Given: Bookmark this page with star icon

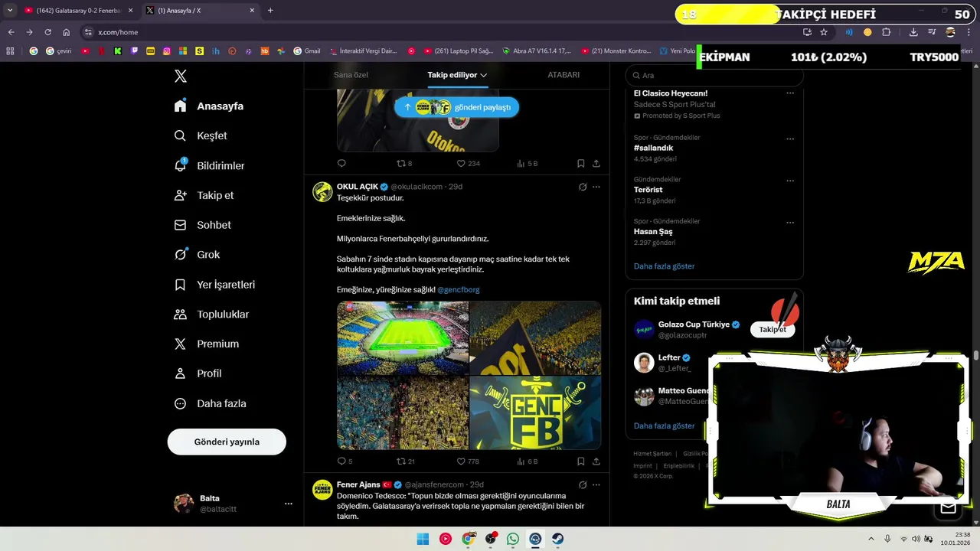Looking at the screenshot, I should [824, 32].
